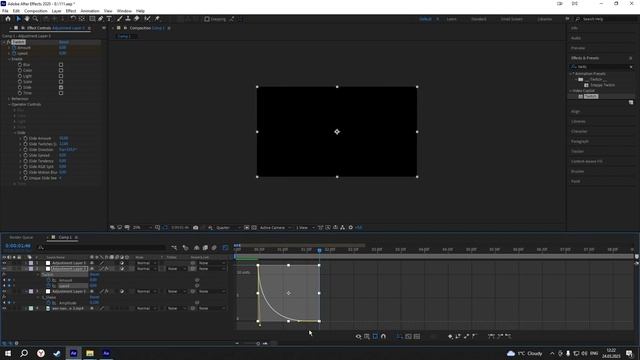The width and height of the screenshot is (640, 360).
Task: Select the Brush tool
Action: tap(120, 19)
